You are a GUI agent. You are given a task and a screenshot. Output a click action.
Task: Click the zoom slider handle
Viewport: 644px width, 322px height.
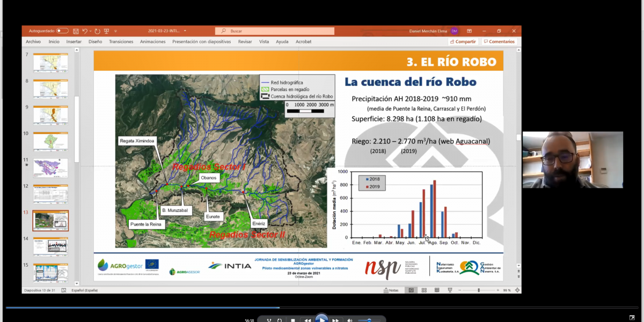coord(478,290)
